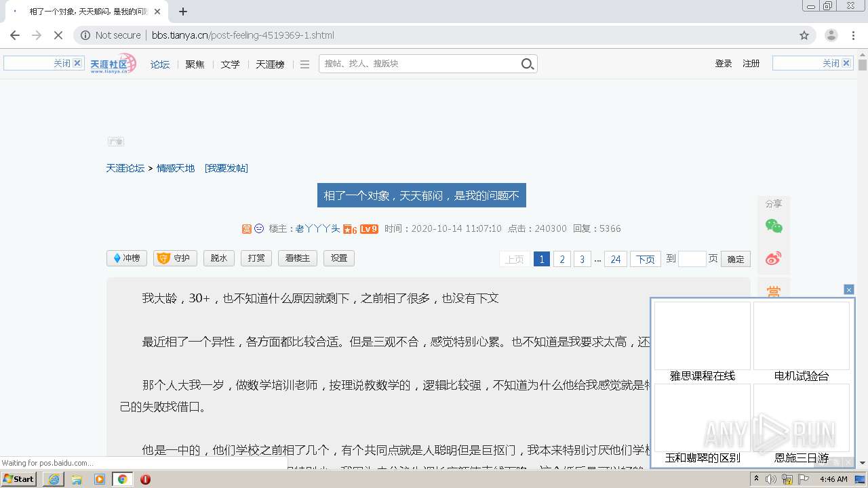Screen dimensions: 868x488
Task: Open the 玉和翡翠的区别 ad
Action: [x=703, y=458]
